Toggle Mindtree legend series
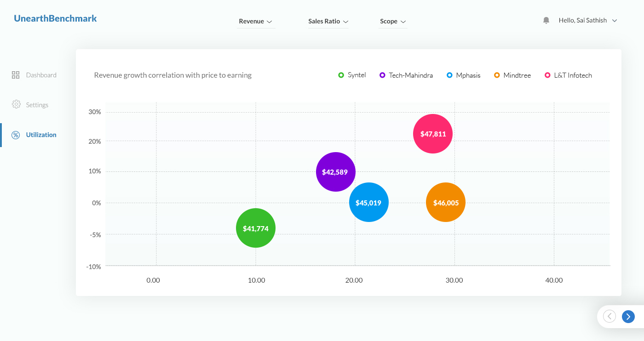The width and height of the screenshot is (644, 341). point(512,75)
